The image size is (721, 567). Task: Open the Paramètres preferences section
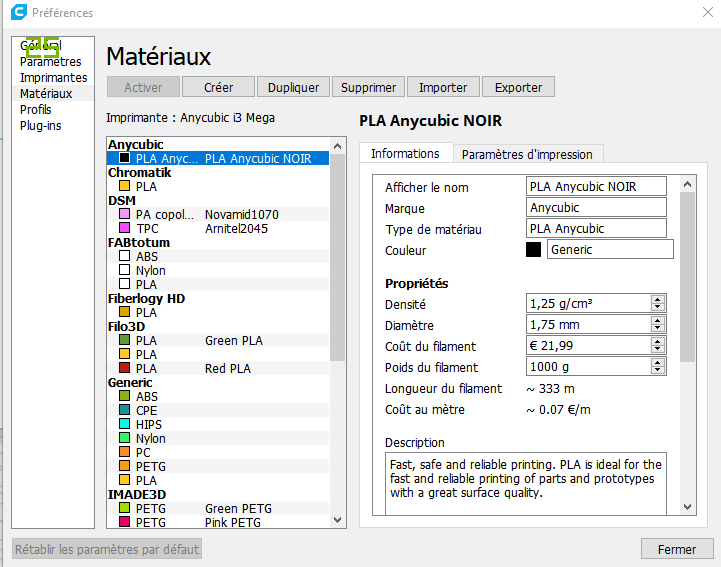pyautogui.click(x=51, y=62)
